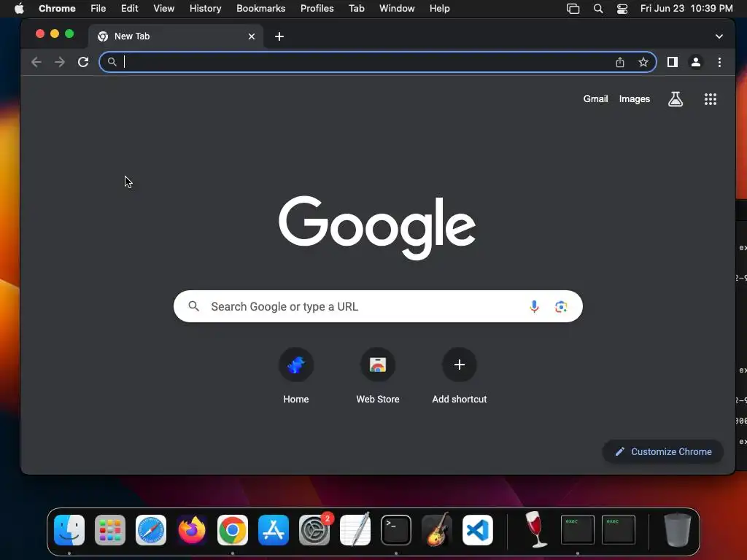747x560 pixels.
Task: Open a new tab with the plus button
Action: pos(279,36)
